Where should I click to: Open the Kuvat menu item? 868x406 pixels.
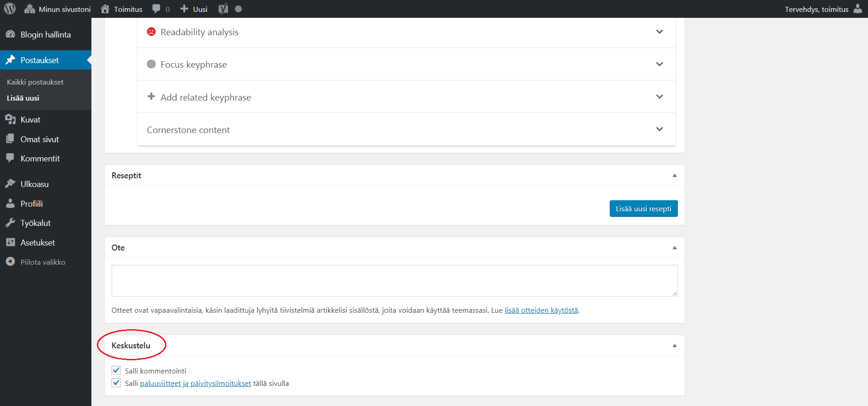(46, 119)
